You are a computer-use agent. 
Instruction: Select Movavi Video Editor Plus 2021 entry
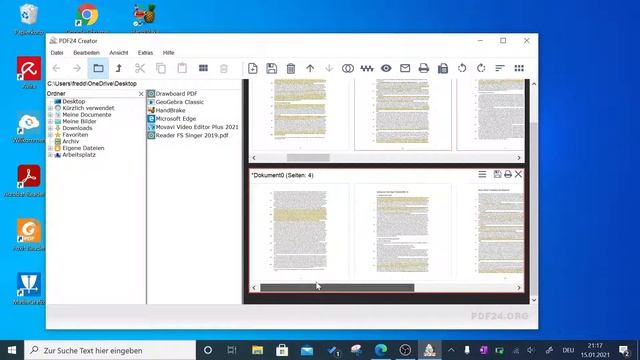point(197,127)
